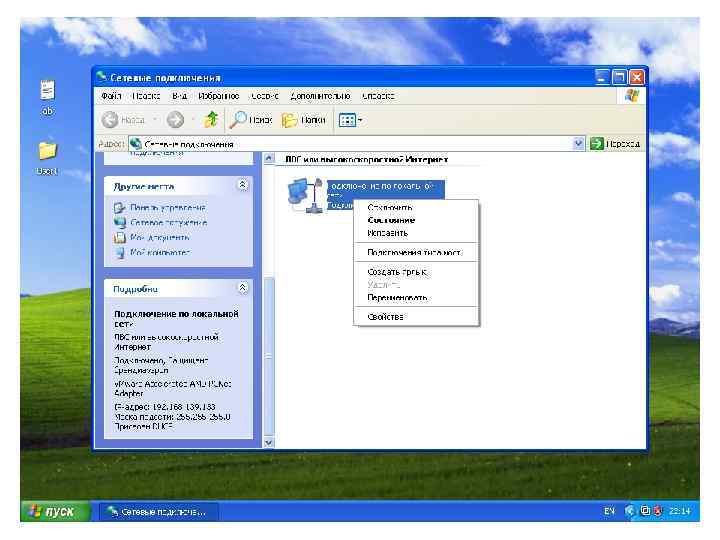Open Панель управления link
The image size is (720, 540).
click(168, 208)
